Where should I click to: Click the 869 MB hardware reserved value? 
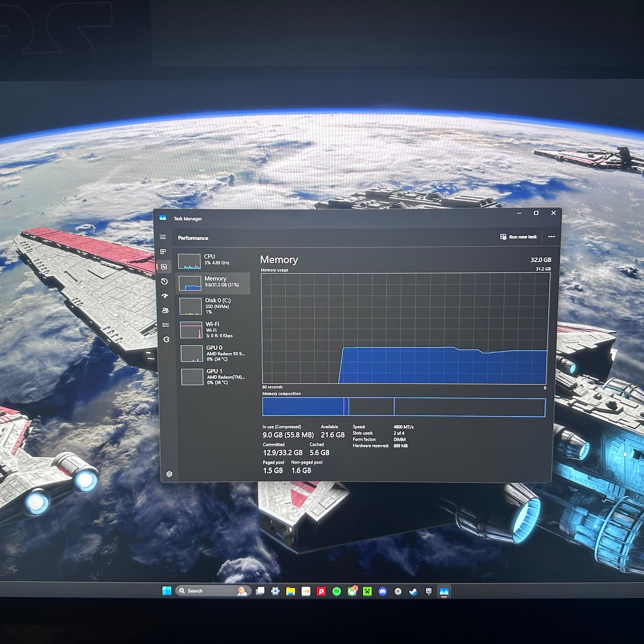point(400,446)
